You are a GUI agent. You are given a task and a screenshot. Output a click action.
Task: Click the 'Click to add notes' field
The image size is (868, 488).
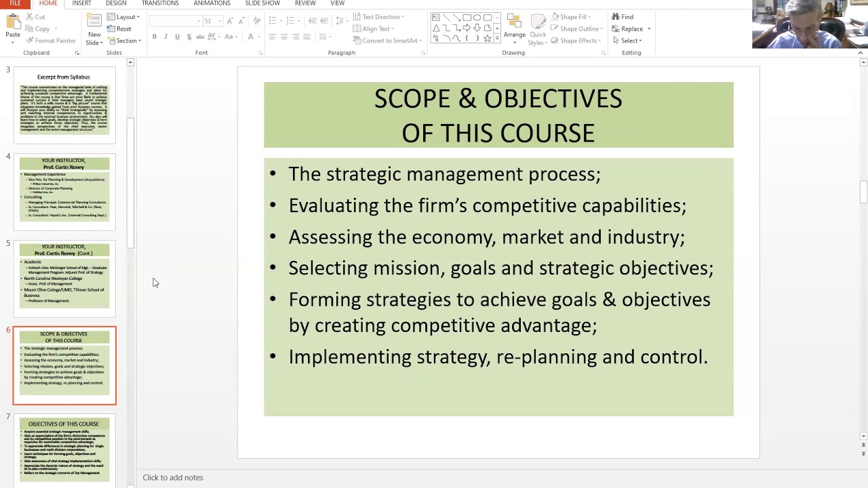[x=172, y=478]
